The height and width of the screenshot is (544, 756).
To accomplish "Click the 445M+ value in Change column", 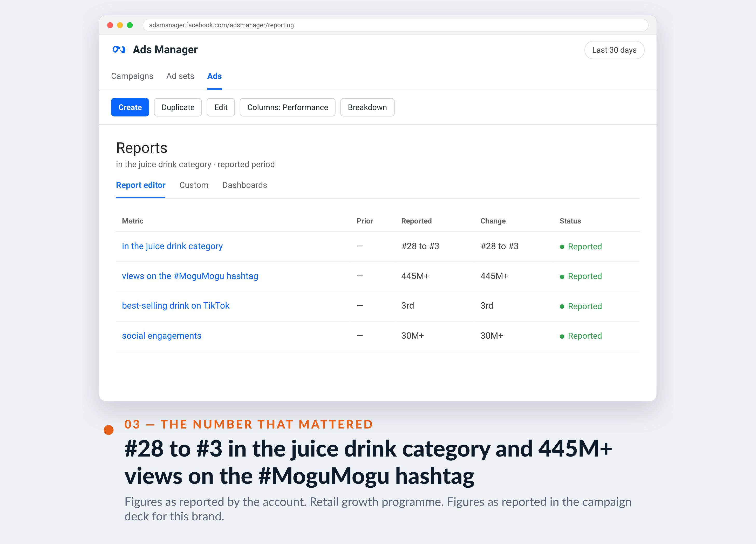I will tap(494, 276).
